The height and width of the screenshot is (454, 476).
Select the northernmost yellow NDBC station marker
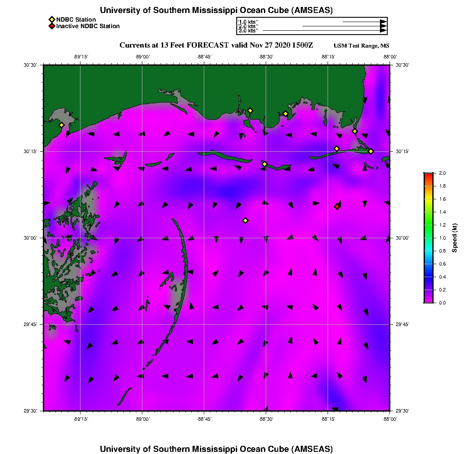coord(250,110)
